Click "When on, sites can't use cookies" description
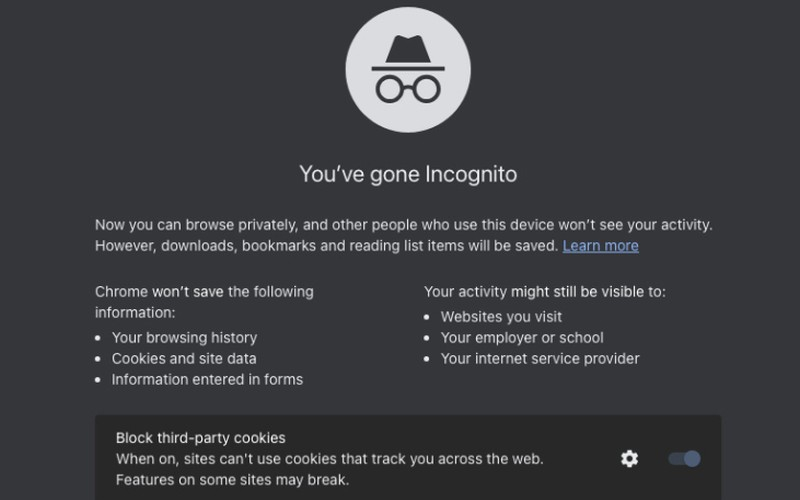Viewport: 800px width, 500px height. pos(330,459)
